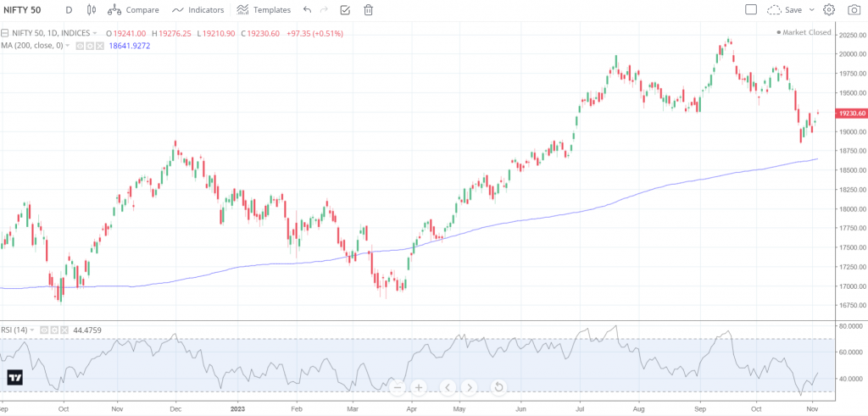Click the 18500.00 price axis label
The width and height of the screenshot is (868, 416).
[853, 170]
